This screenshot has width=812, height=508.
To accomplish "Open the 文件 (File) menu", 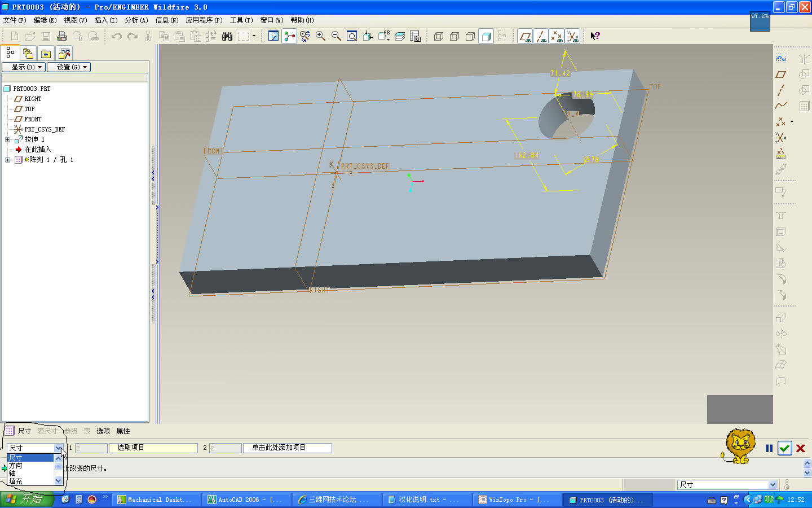I will point(15,20).
